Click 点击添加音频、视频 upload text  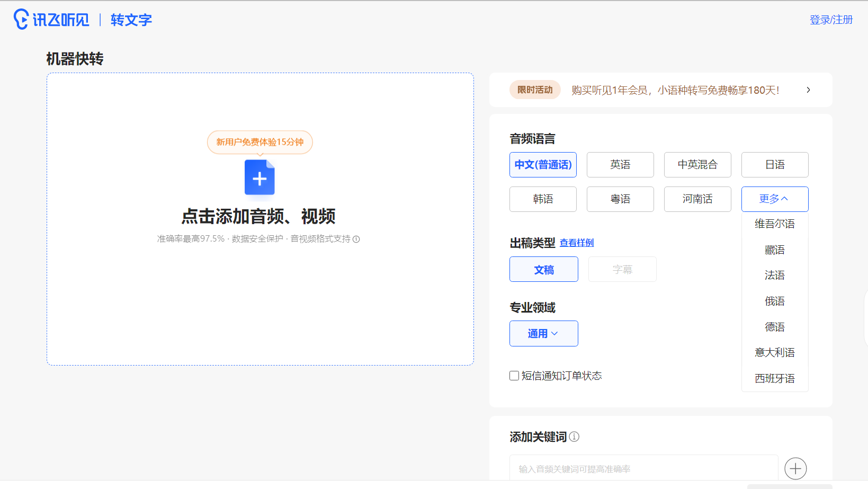coord(259,216)
